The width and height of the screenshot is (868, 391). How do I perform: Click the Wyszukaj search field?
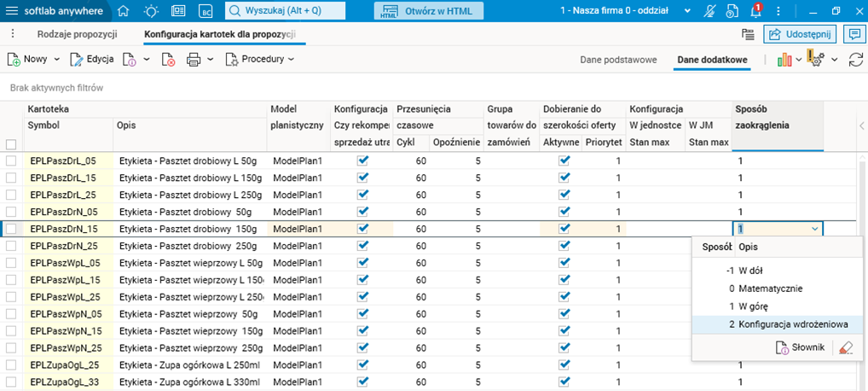click(286, 11)
